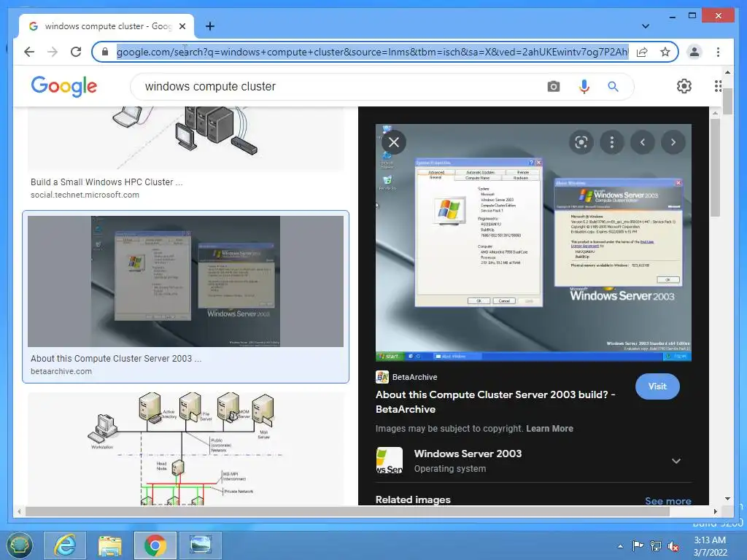Click the page scrollbar down arrow
747x560 pixels.
click(x=727, y=499)
